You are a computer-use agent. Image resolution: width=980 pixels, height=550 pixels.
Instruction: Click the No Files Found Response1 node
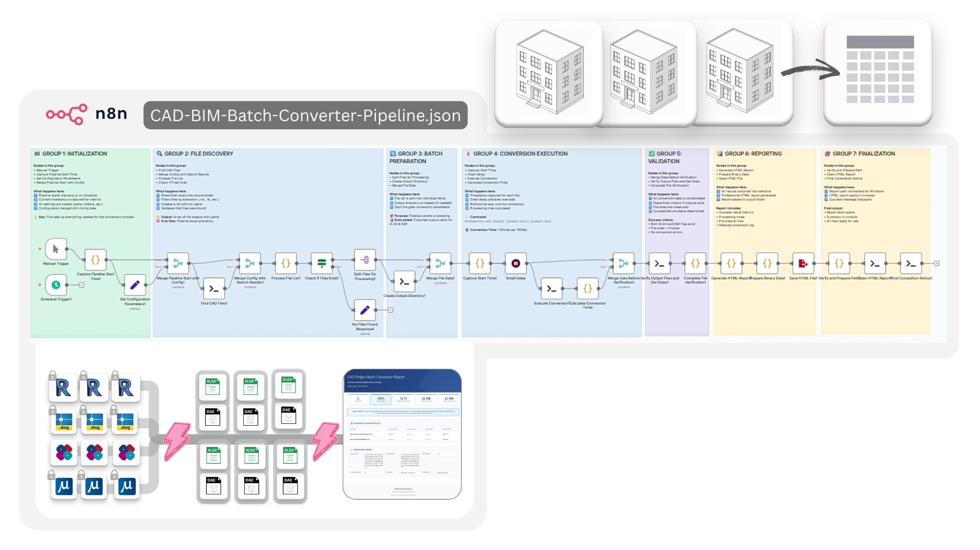[364, 310]
